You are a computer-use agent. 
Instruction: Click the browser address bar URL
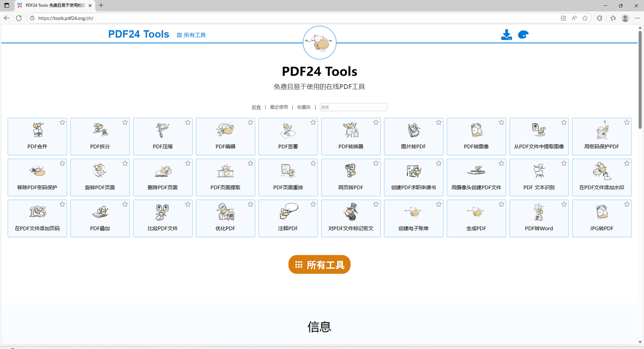66,18
